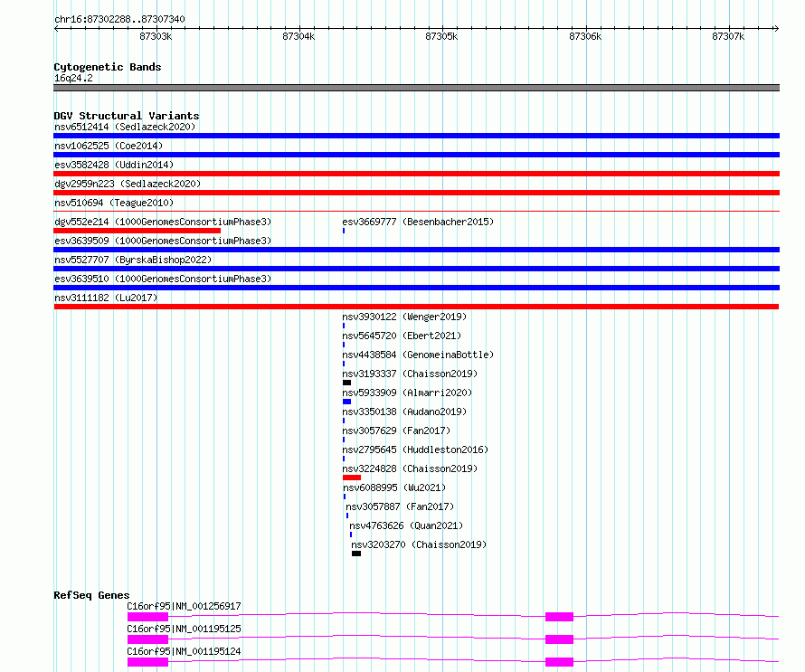
Task: Click nsv4763626 (Quan2021) label
Action: (x=406, y=525)
